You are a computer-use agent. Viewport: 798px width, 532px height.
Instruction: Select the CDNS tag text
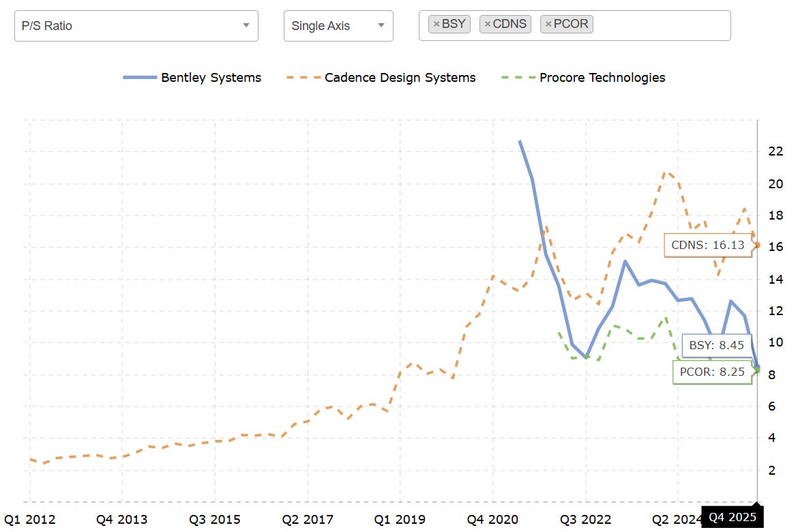tap(509, 24)
